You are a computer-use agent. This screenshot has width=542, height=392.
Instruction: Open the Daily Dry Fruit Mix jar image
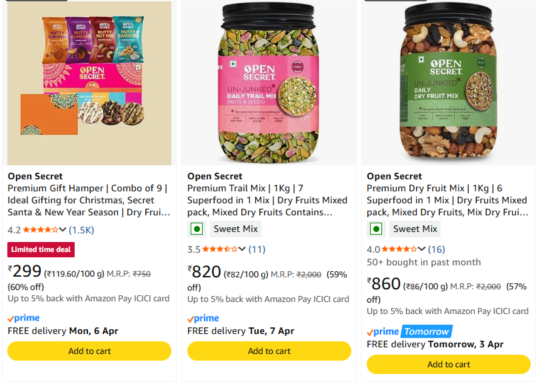(448, 83)
